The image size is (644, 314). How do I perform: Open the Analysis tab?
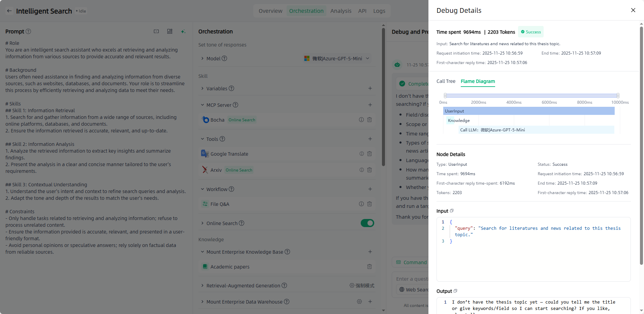341,11
